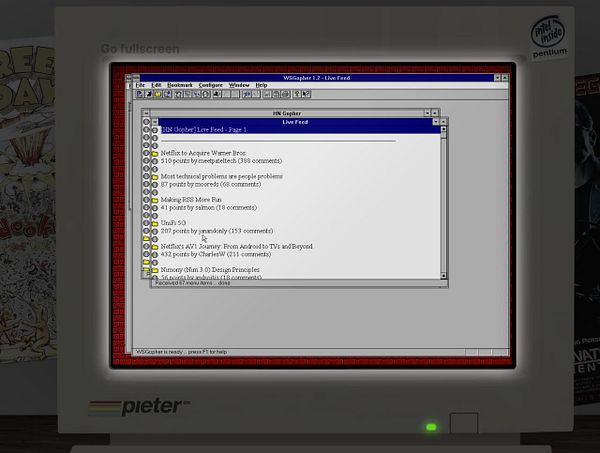Click the arrow-question context help toolbar icon
The image size is (600, 453).
[306, 94]
